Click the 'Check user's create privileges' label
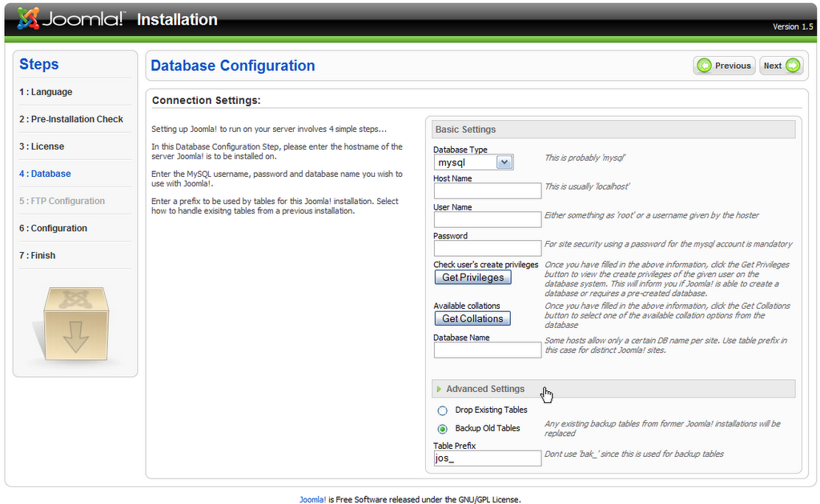 pos(486,265)
